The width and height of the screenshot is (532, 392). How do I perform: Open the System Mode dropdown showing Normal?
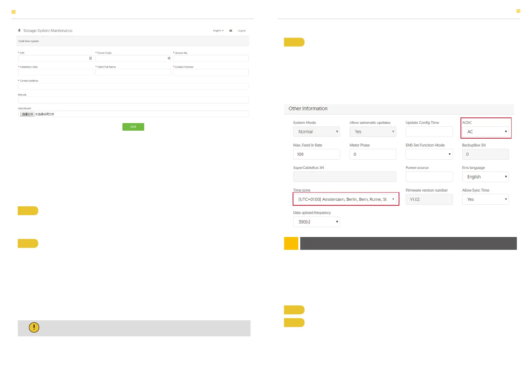click(317, 132)
